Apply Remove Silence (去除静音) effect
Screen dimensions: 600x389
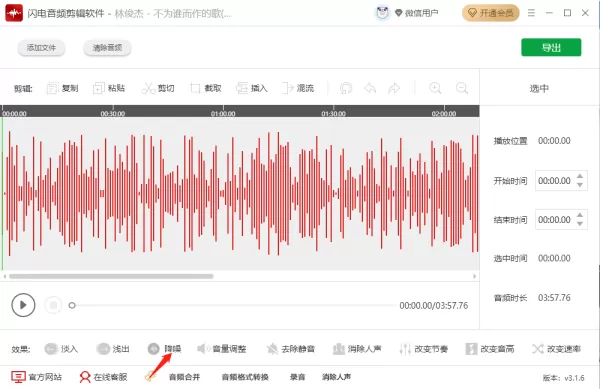click(x=291, y=349)
